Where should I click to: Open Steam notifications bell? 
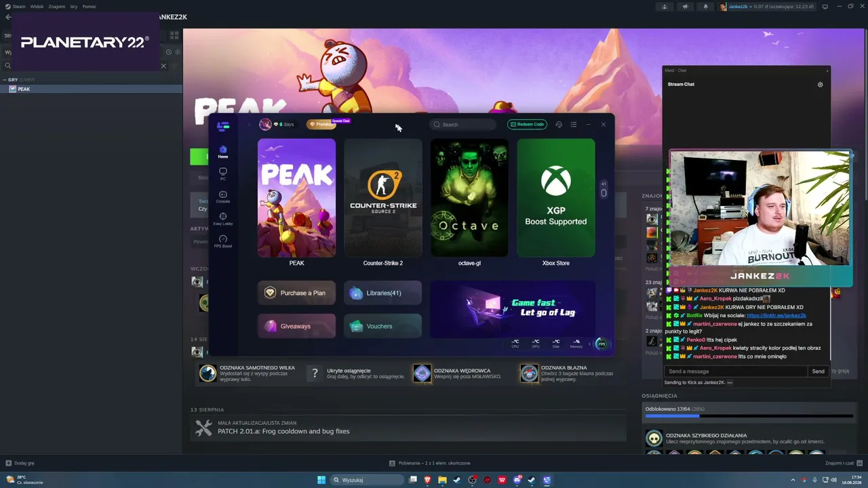coord(705,7)
